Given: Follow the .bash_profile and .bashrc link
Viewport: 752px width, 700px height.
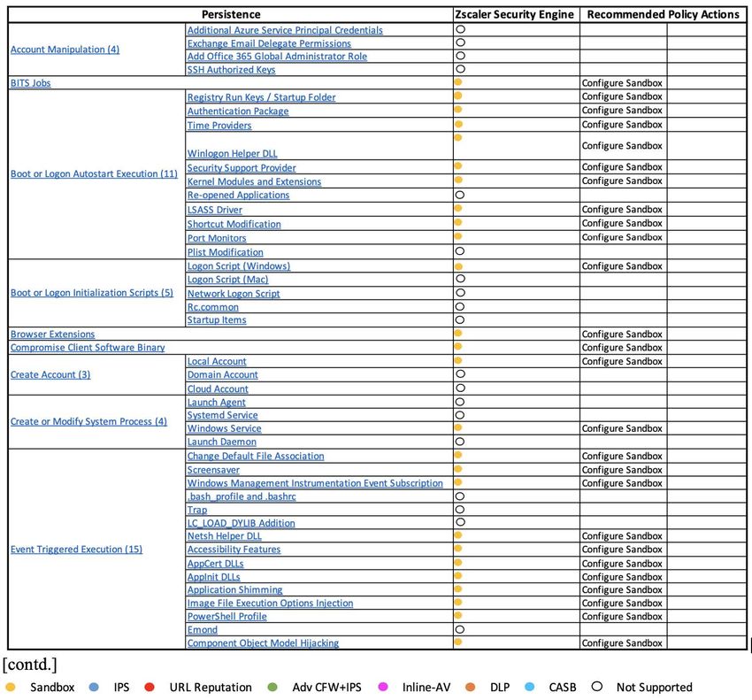Looking at the screenshot, I should 242,496.
